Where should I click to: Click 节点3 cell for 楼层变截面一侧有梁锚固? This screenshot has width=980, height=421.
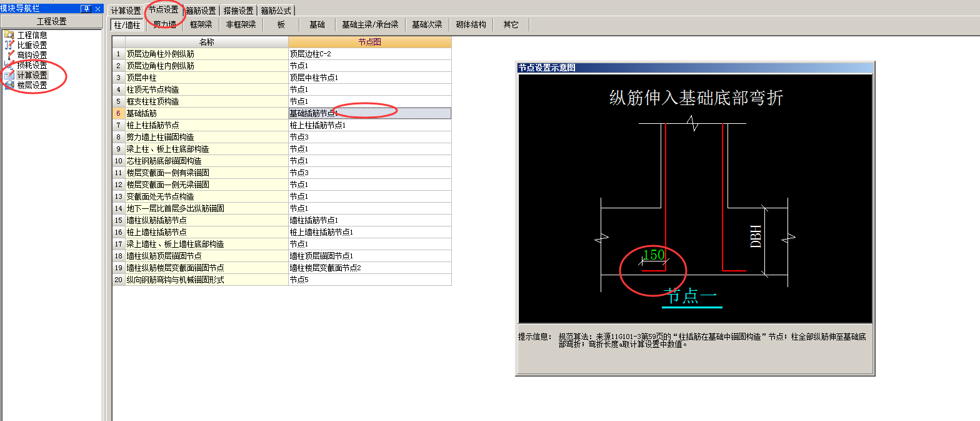(x=370, y=173)
